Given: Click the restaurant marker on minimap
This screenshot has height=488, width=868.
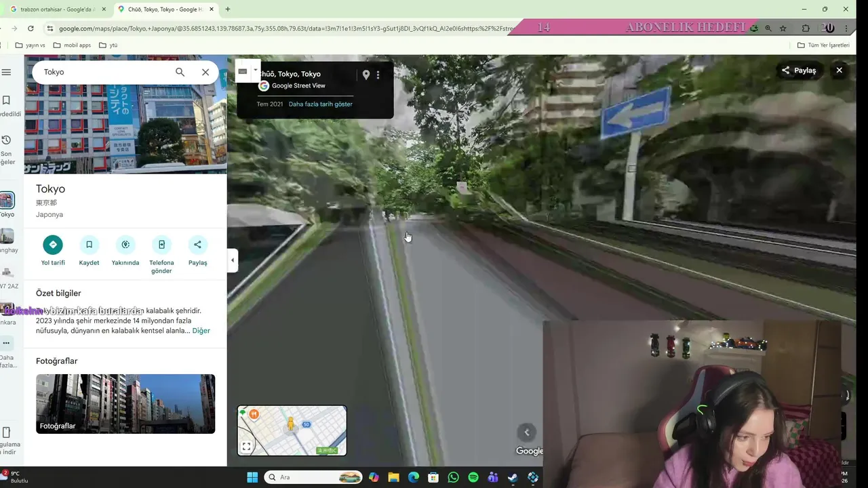Looking at the screenshot, I should coord(254,414).
